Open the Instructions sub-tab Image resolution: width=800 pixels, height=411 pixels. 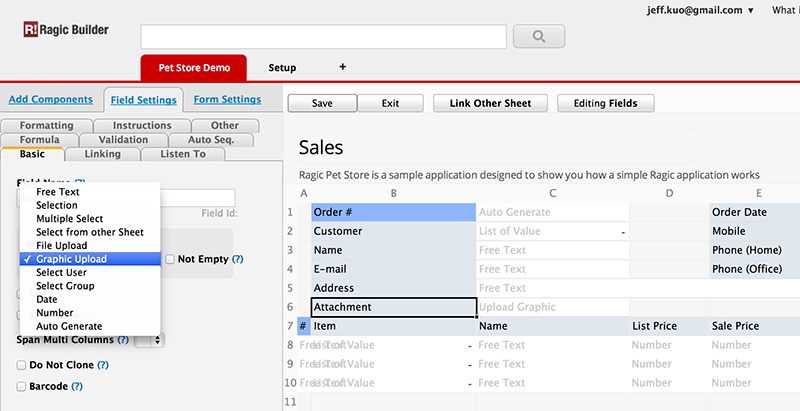click(142, 125)
